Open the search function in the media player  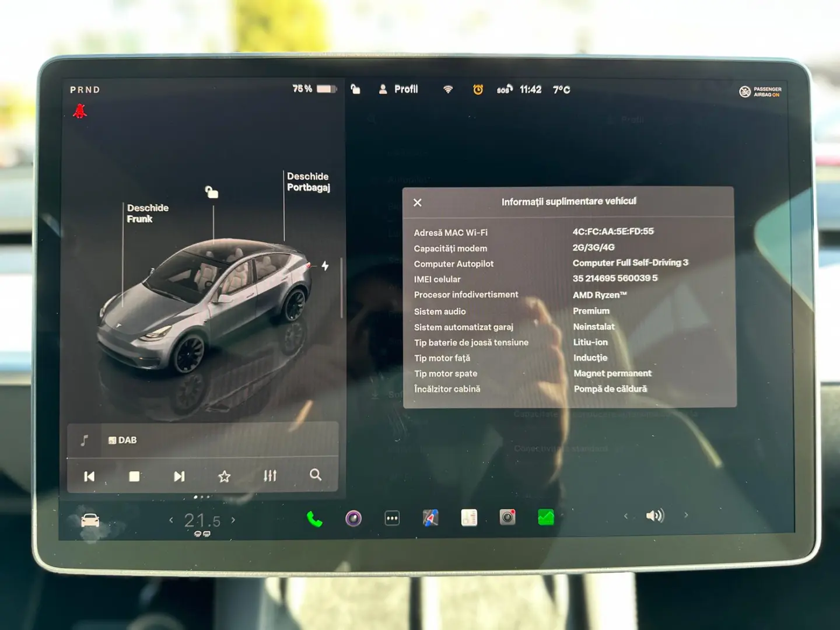[316, 476]
